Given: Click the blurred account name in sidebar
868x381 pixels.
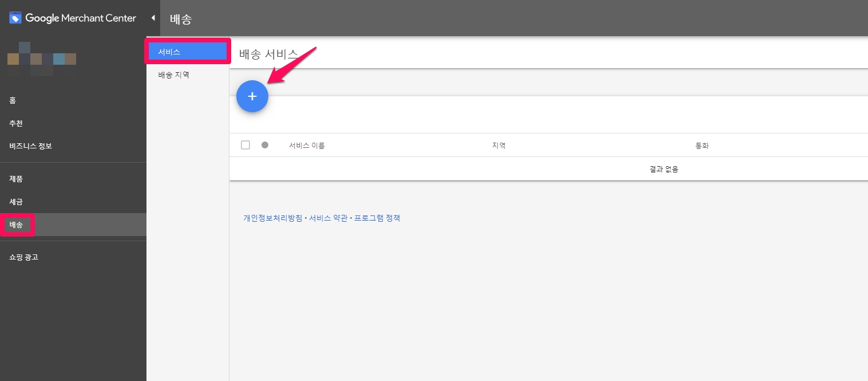Looking at the screenshot, I should coord(41,59).
